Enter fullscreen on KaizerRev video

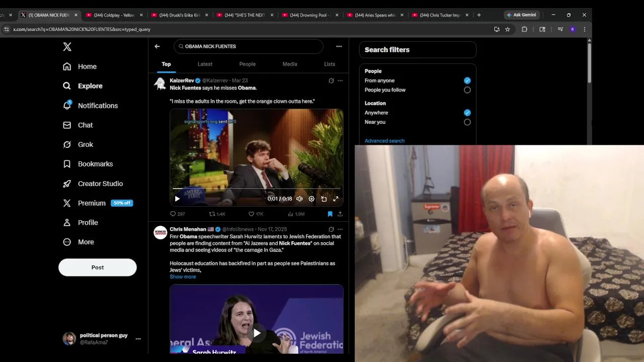pos(336,199)
